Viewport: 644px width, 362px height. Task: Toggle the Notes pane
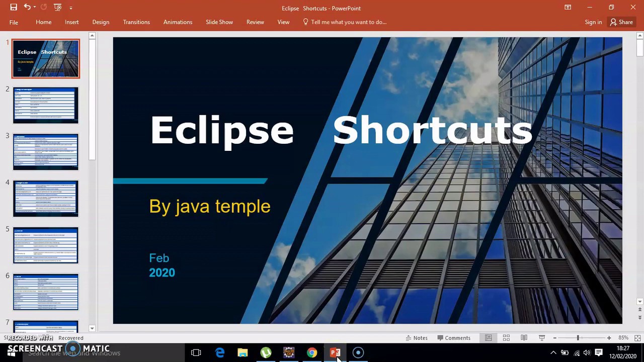(x=416, y=338)
